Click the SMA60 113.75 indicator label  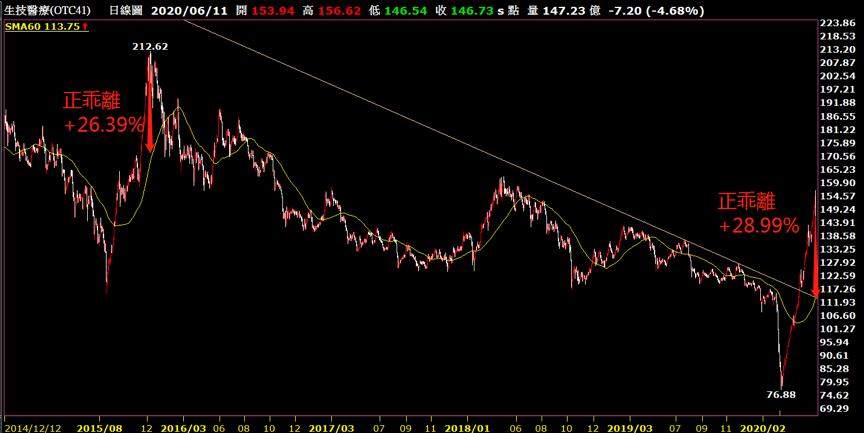click(x=42, y=27)
